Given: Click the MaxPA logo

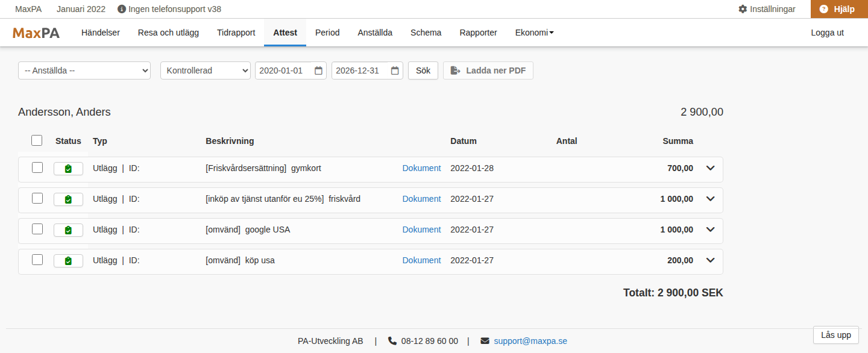Looking at the screenshot, I should click(36, 33).
